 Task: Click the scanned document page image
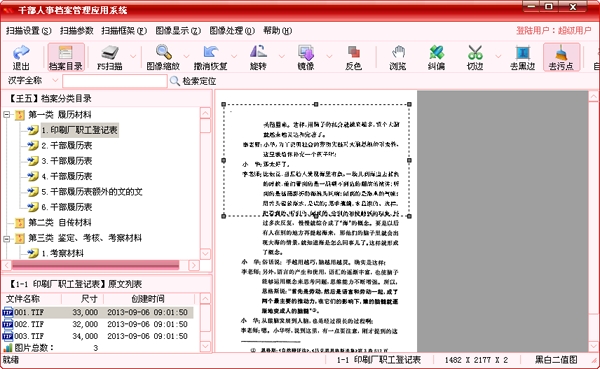click(x=316, y=221)
